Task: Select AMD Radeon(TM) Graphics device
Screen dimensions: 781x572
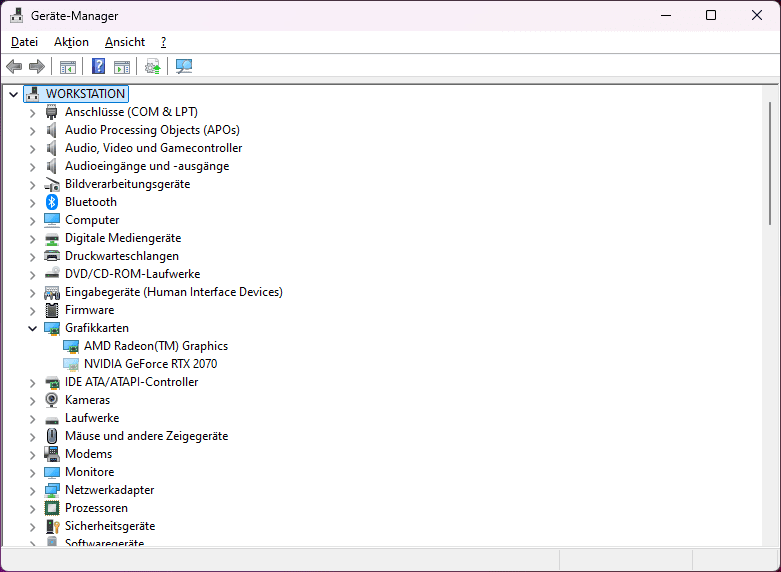Action: 156,346
